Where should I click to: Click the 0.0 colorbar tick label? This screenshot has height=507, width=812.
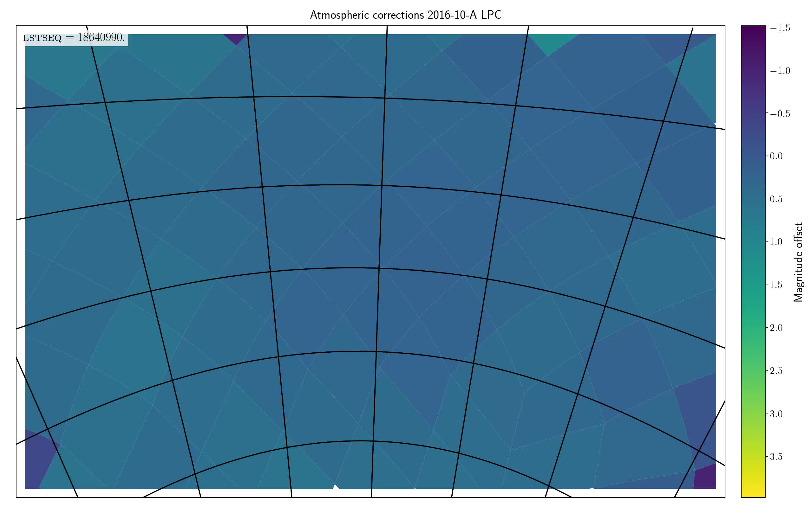point(776,156)
